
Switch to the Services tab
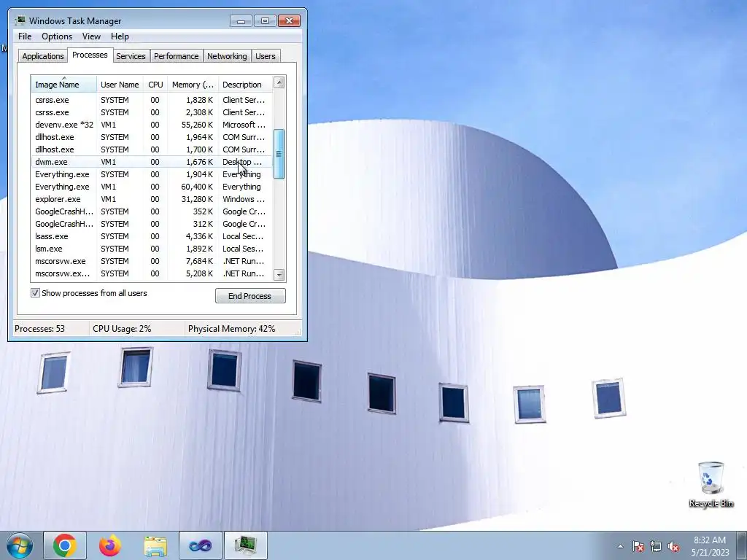tap(131, 55)
